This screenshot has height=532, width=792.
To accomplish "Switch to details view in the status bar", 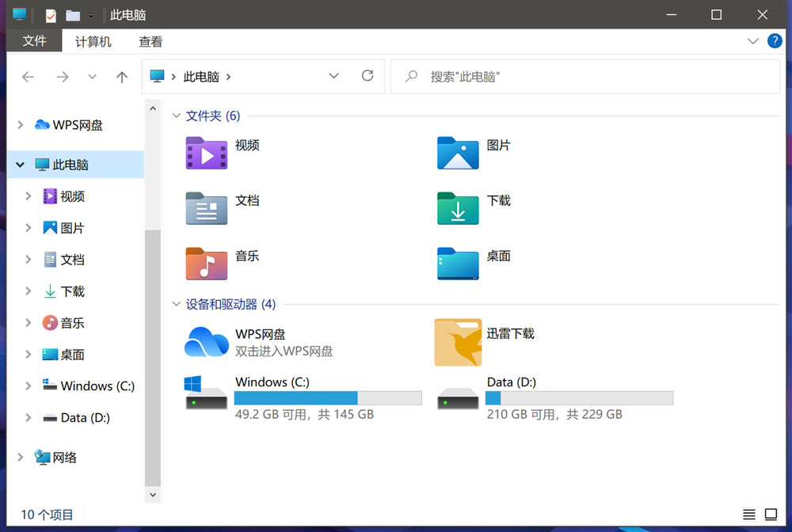I will click(749, 514).
